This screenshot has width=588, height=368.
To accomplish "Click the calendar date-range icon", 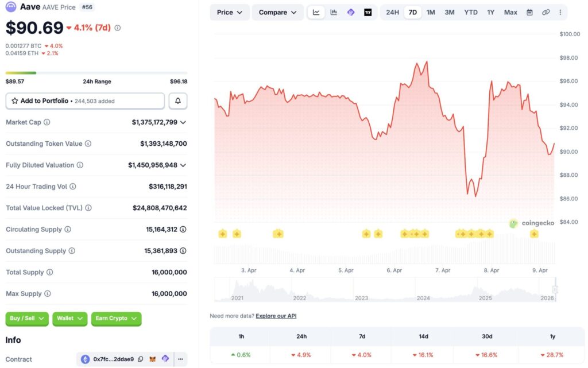I will (529, 12).
